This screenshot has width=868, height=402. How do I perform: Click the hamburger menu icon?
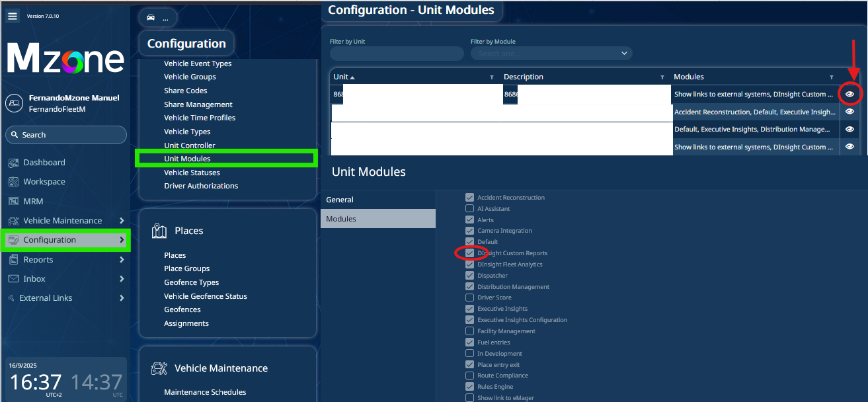click(x=13, y=17)
